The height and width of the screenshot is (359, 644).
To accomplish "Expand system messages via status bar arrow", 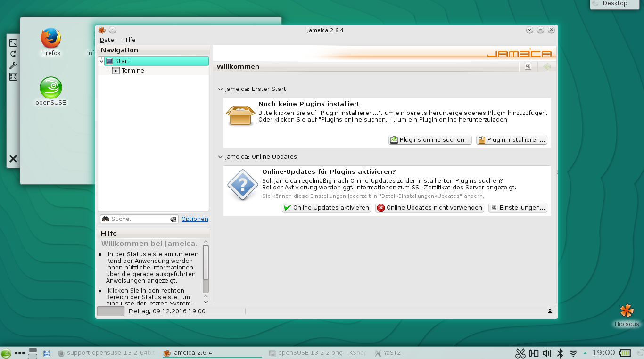I will [x=550, y=311].
